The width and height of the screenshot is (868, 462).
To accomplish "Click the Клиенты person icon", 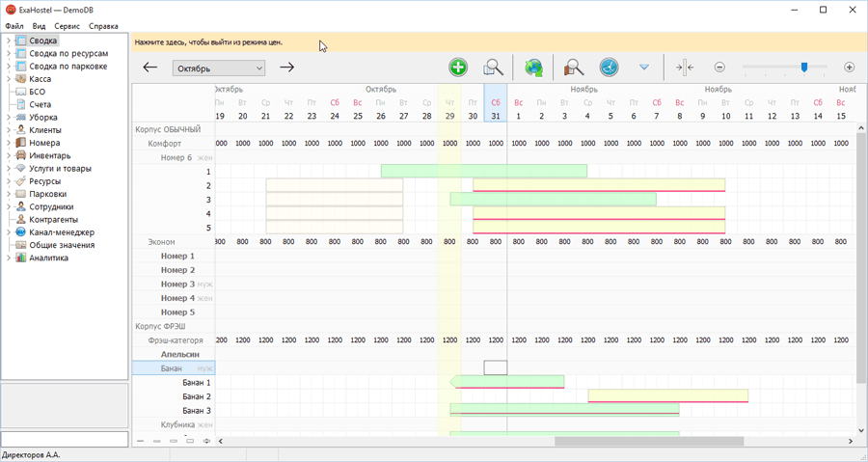I will coord(21,130).
